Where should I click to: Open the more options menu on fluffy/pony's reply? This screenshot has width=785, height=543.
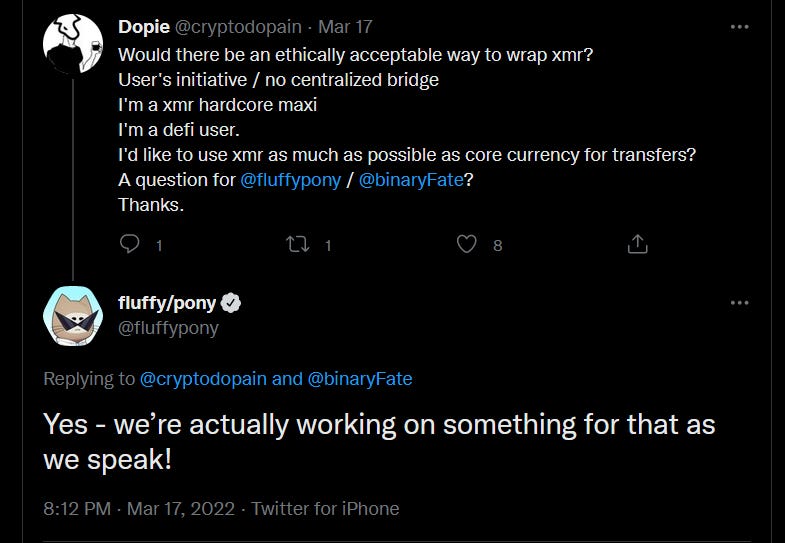(739, 302)
